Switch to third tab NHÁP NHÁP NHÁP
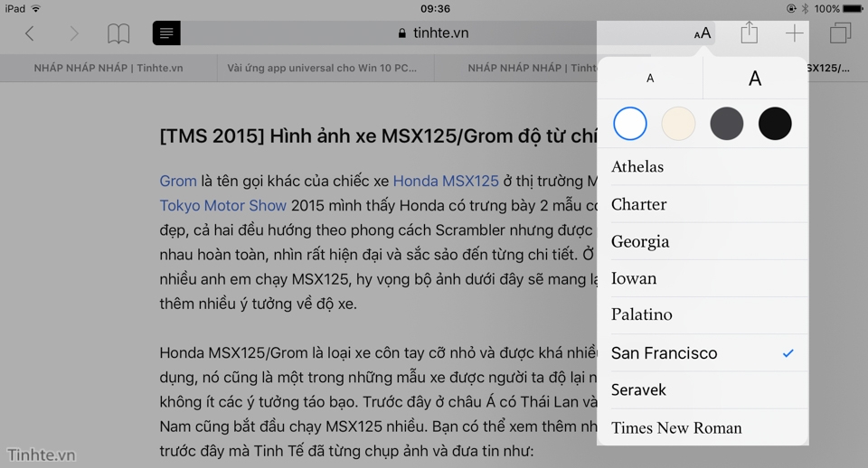868x468 pixels. tap(516, 68)
